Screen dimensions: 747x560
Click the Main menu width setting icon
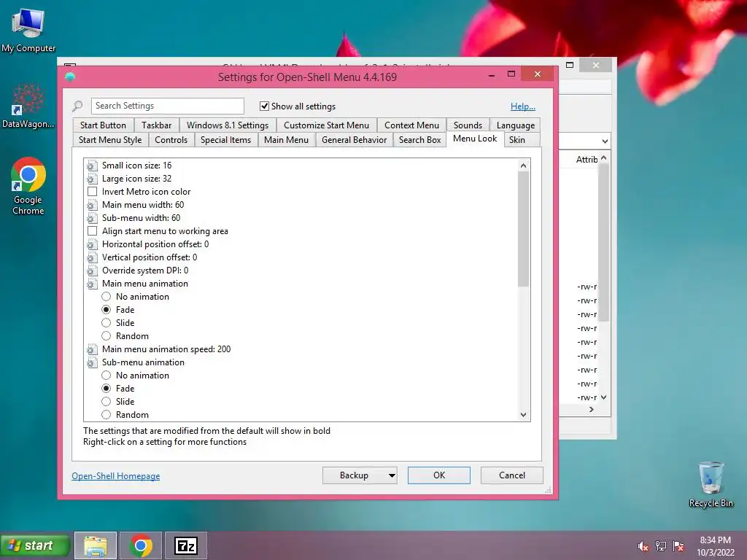[x=92, y=205]
